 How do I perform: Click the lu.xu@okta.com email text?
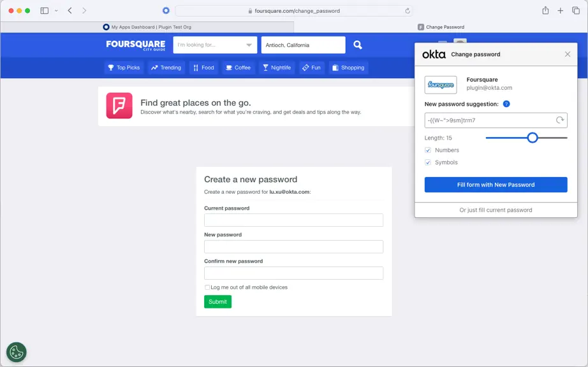[289, 192]
